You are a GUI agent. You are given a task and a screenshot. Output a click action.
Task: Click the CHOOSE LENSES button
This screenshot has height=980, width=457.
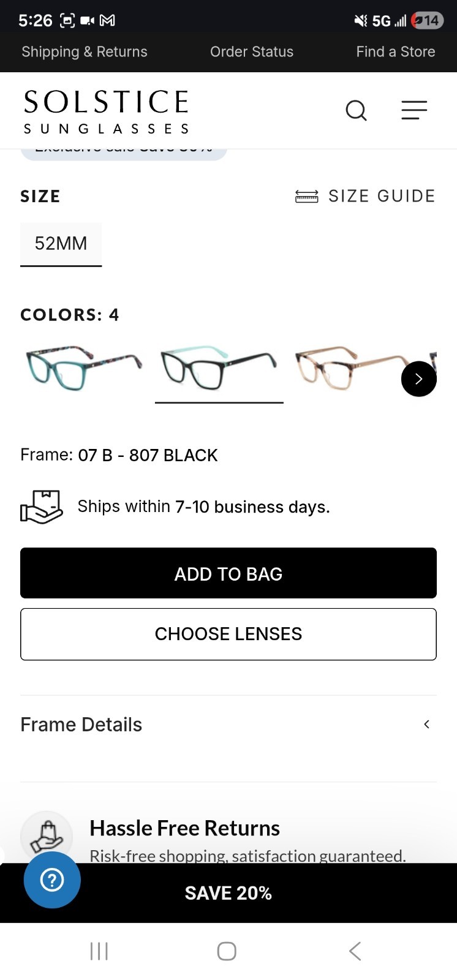[x=228, y=634]
